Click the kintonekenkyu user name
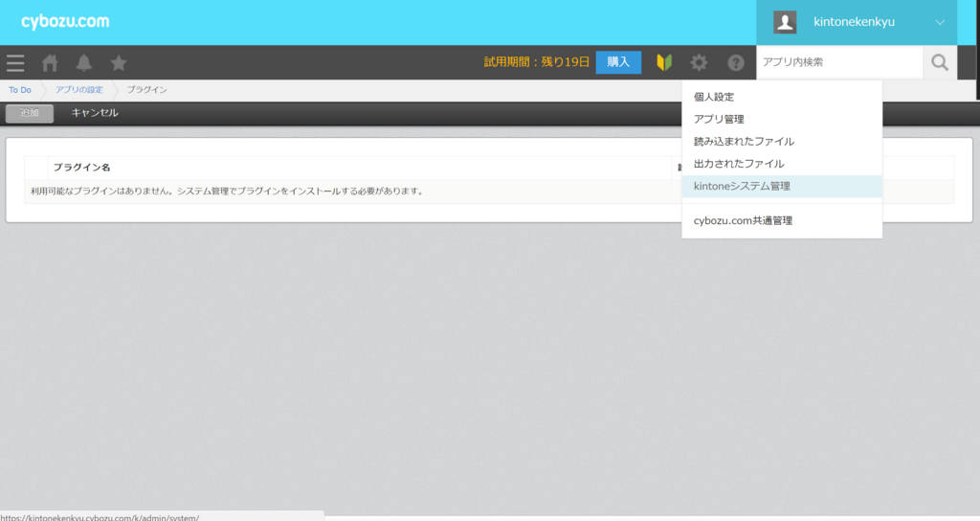This screenshot has width=980, height=521. point(854,22)
